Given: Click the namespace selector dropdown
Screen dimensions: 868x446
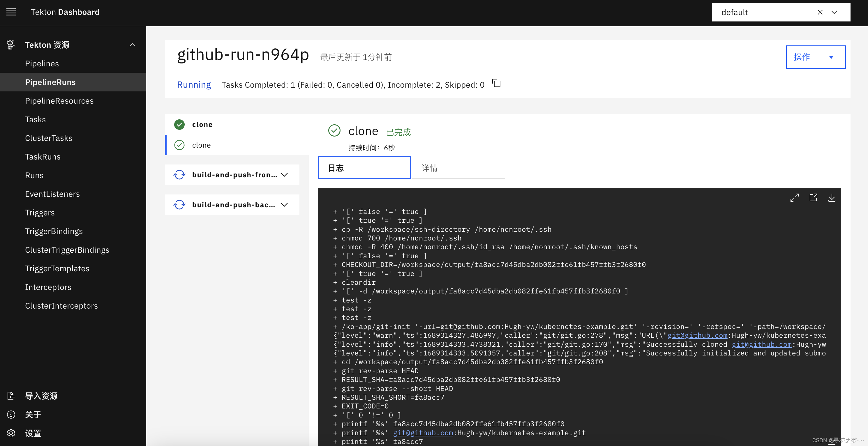Looking at the screenshot, I should (x=836, y=12).
